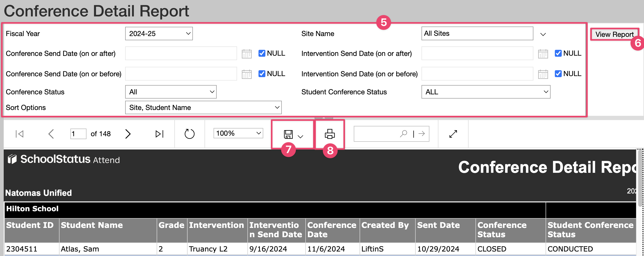The height and width of the screenshot is (256, 644).
Task: Click the find next arrow
Action: [422, 134]
